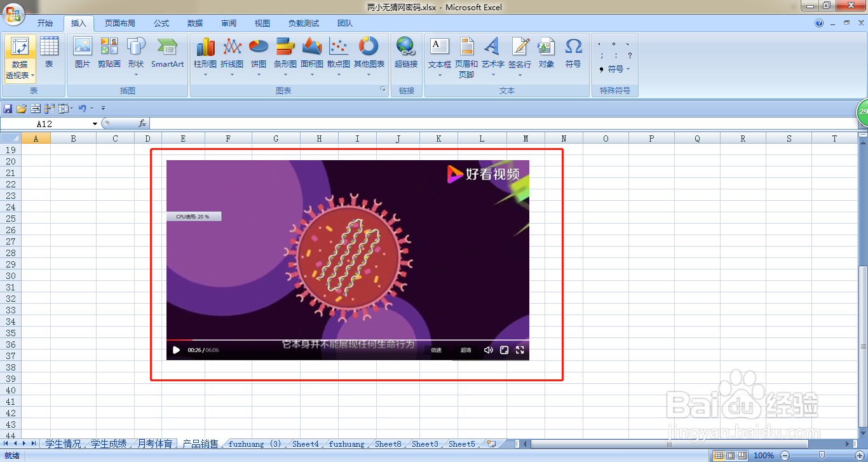This screenshot has height=462, width=868.
Task: Insert a 符号 symbol (Omega icon)
Action: coord(573,53)
